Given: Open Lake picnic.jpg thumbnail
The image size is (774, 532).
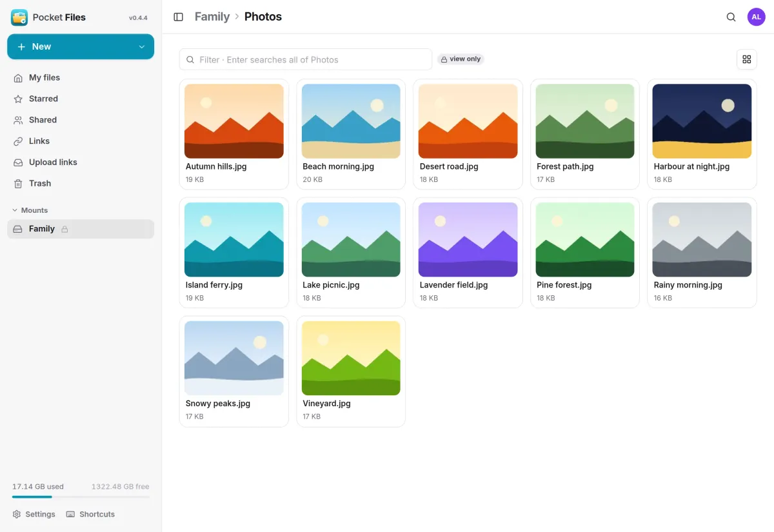Looking at the screenshot, I should click(351, 240).
